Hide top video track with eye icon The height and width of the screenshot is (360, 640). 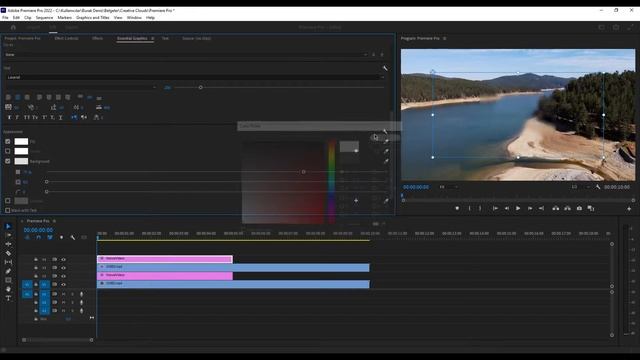tap(64, 260)
